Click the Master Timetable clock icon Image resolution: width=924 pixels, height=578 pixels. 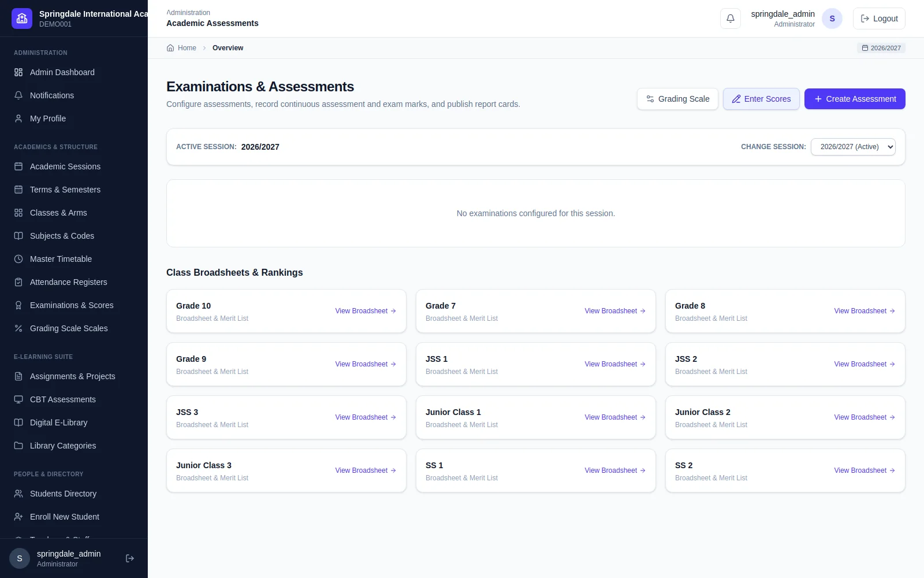pyautogui.click(x=18, y=259)
